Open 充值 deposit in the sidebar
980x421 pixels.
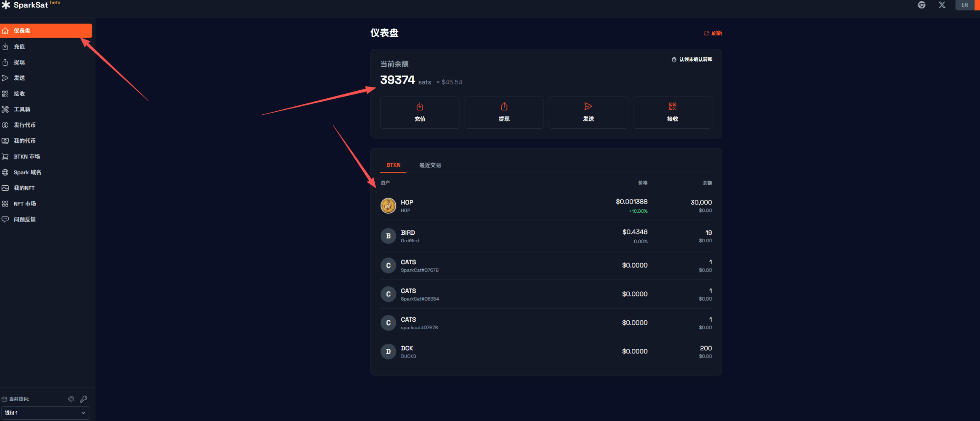point(46,46)
